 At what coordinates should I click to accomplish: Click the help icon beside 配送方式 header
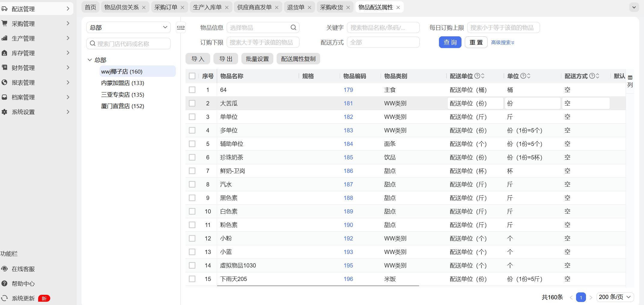click(x=592, y=76)
